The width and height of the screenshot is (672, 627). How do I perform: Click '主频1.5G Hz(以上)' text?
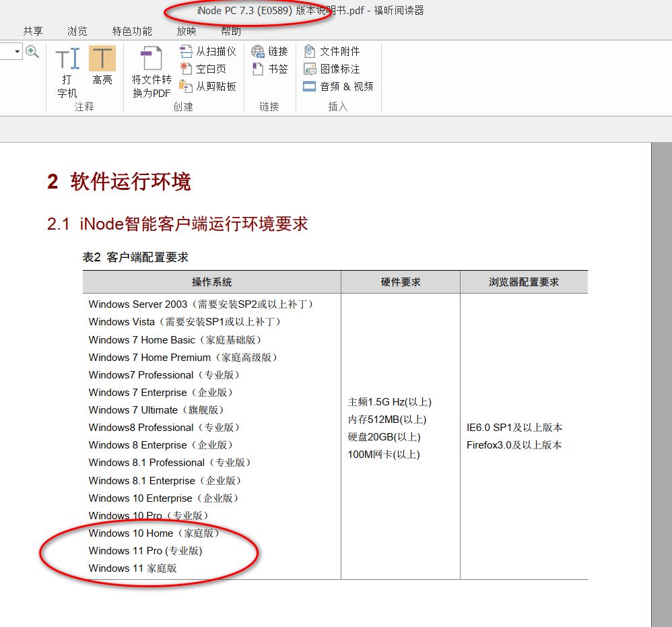click(x=390, y=402)
